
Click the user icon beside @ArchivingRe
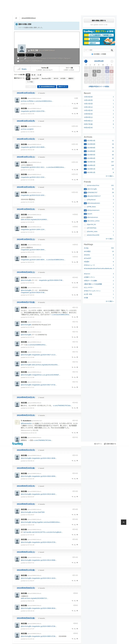click(x=85, y=189)
